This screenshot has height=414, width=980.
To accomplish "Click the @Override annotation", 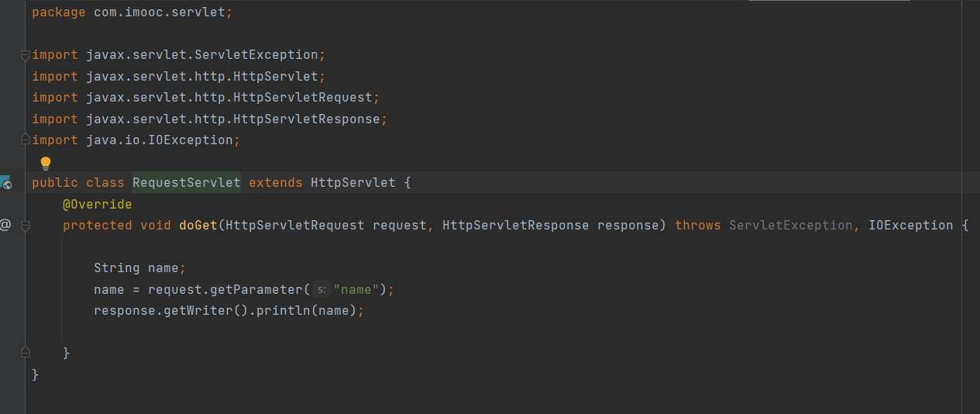I will pyautogui.click(x=97, y=205).
